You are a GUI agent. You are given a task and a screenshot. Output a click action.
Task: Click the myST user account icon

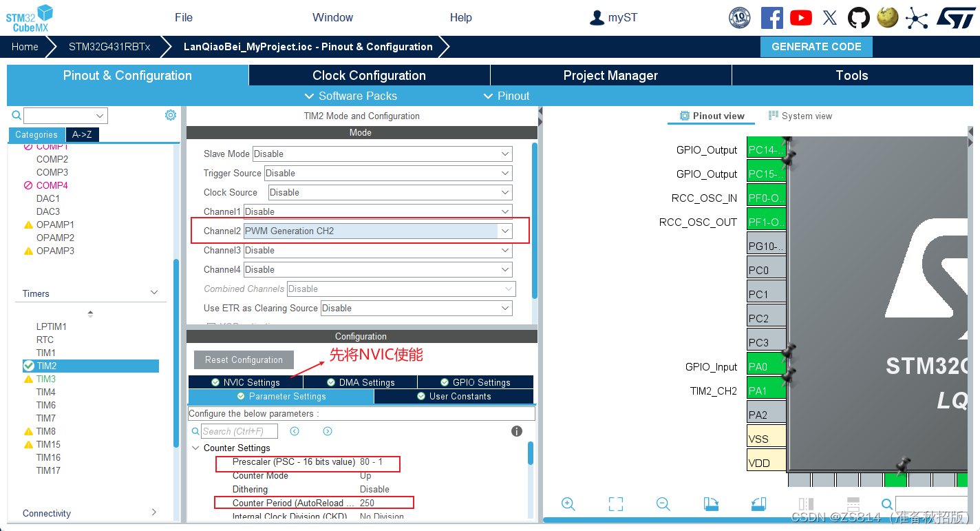pos(597,18)
